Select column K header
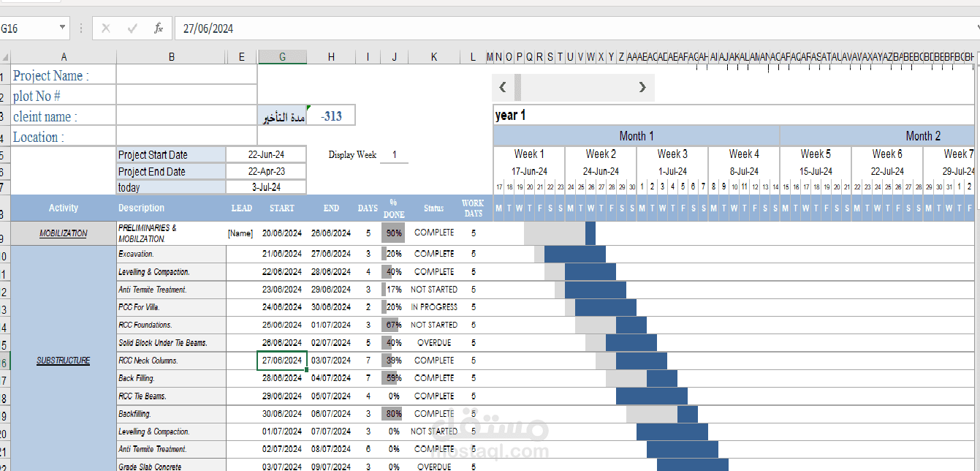The image size is (980, 471). point(433,57)
